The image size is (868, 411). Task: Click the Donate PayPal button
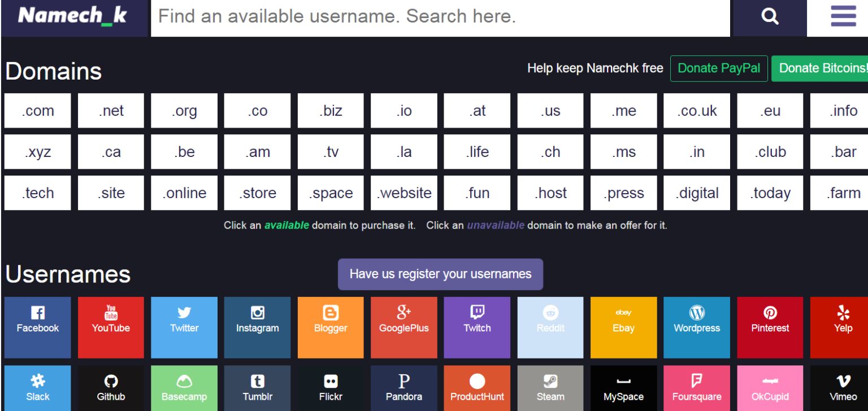point(719,68)
